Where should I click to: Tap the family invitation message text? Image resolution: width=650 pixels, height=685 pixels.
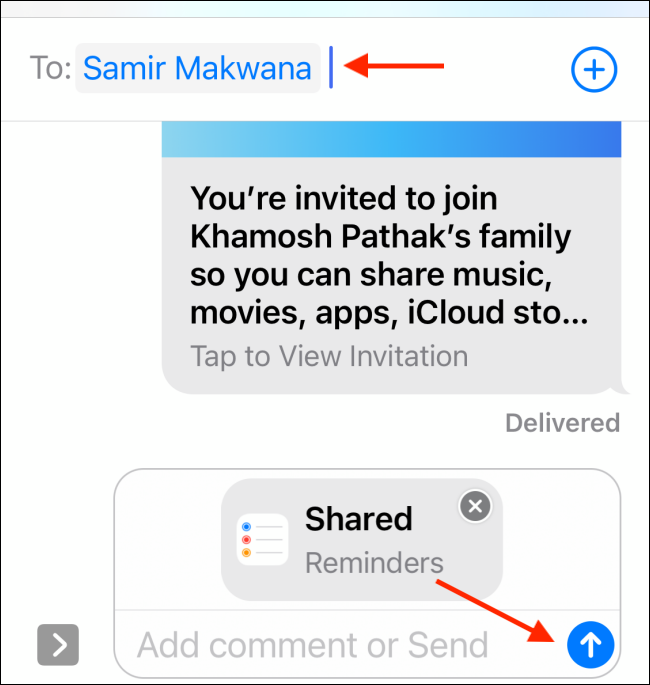point(389,256)
